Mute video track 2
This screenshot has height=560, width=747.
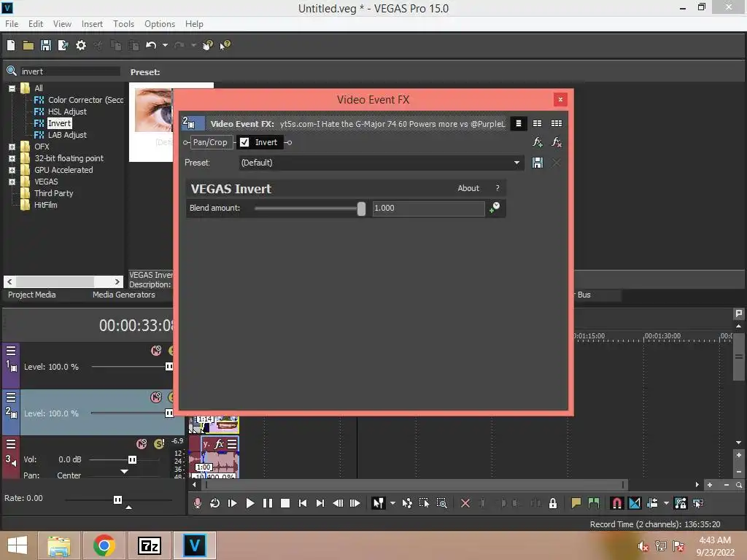(x=156, y=397)
